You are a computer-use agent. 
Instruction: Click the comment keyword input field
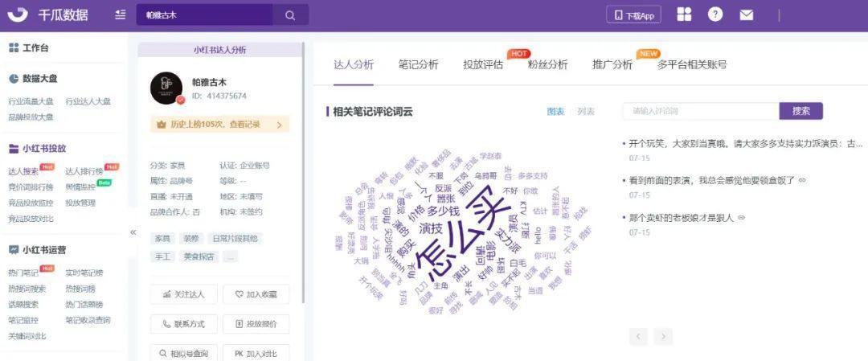click(700, 111)
